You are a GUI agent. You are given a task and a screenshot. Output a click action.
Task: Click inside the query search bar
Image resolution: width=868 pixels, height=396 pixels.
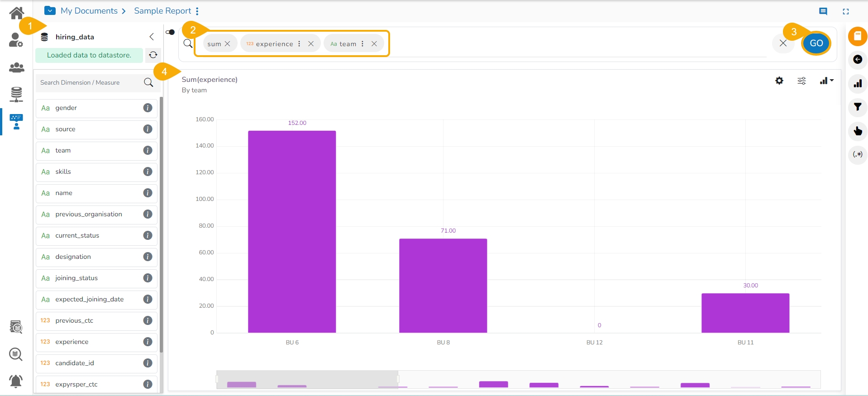point(579,43)
